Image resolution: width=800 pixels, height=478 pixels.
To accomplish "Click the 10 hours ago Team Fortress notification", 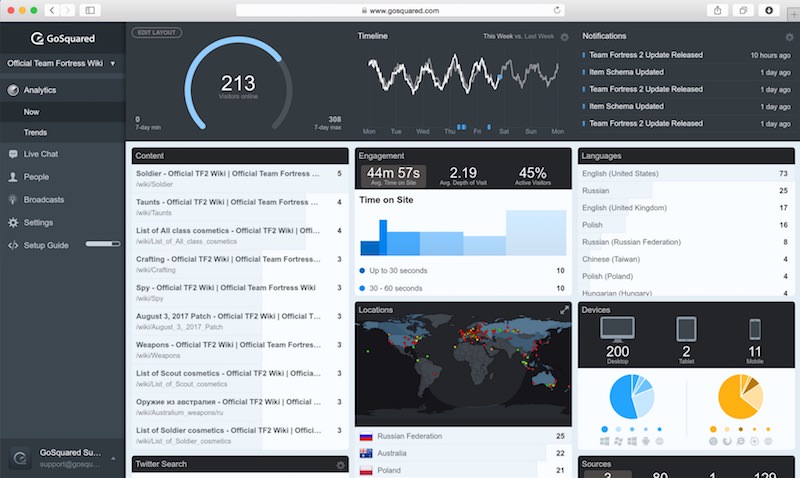I will point(686,55).
